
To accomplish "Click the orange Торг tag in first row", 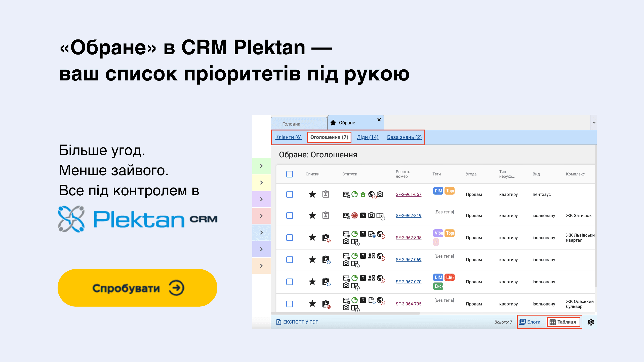I will [450, 191].
